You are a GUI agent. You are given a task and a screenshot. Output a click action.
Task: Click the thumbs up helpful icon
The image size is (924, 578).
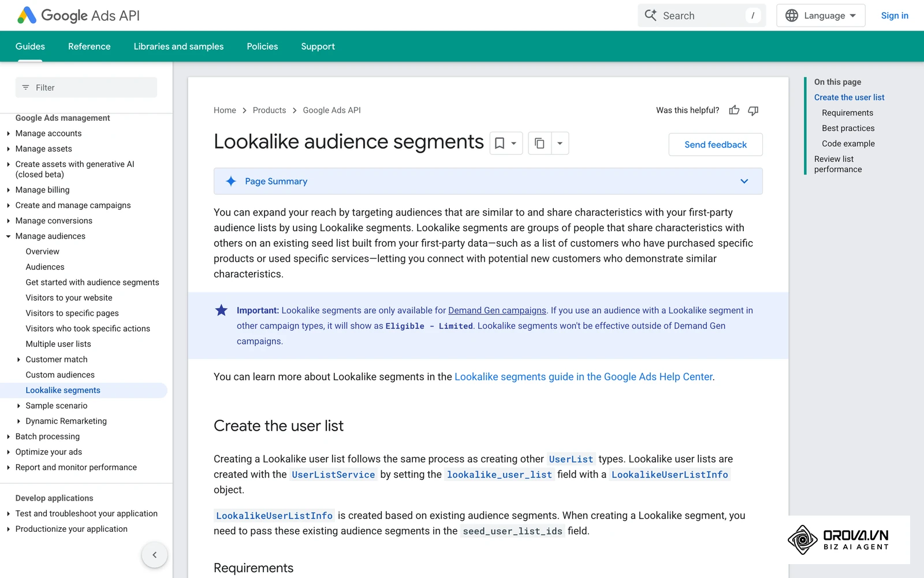[x=734, y=110]
